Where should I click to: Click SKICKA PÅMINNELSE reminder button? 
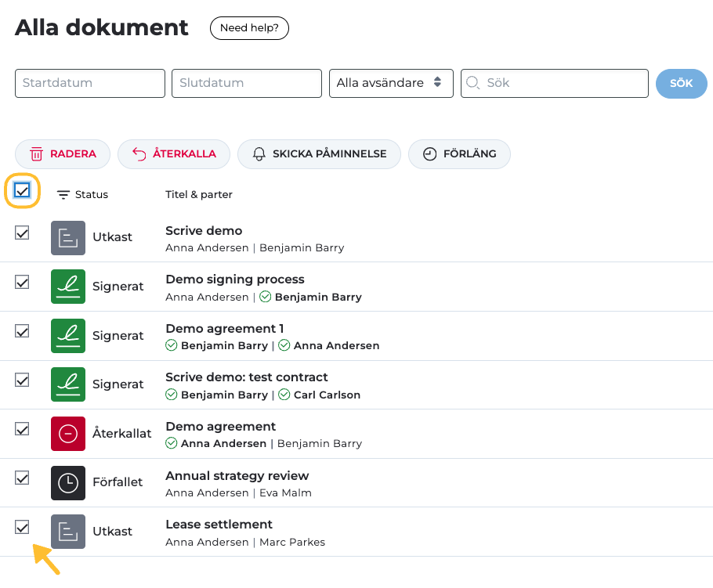[x=319, y=154]
